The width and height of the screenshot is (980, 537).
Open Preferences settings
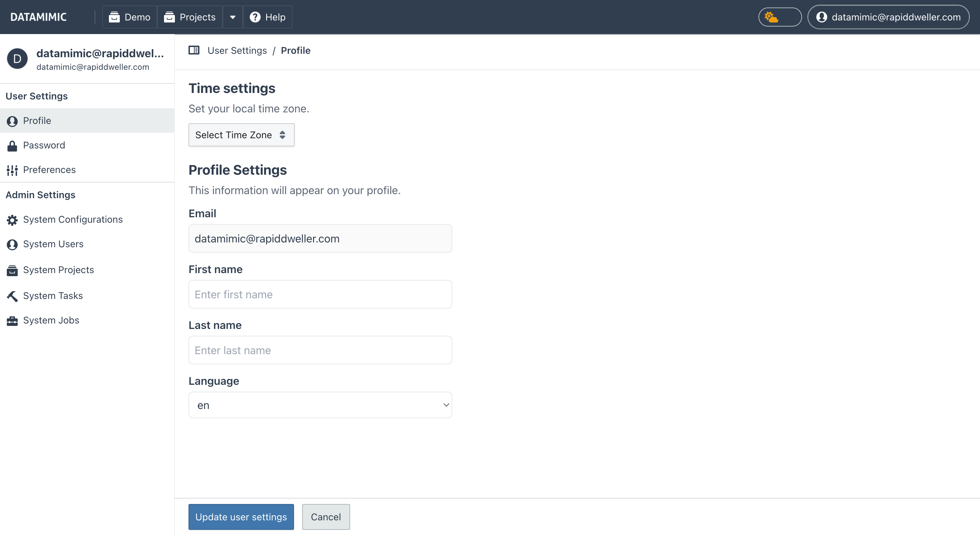[x=87, y=170]
